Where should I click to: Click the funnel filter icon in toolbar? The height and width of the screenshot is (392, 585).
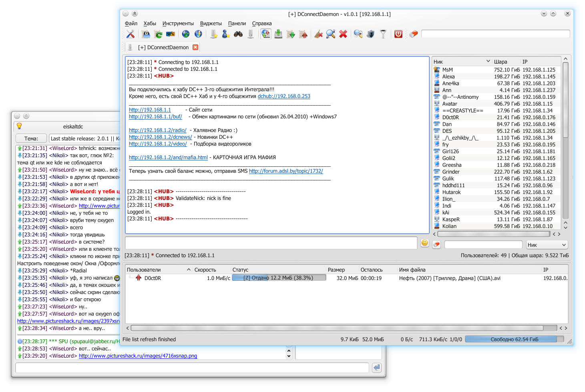(x=383, y=34)
